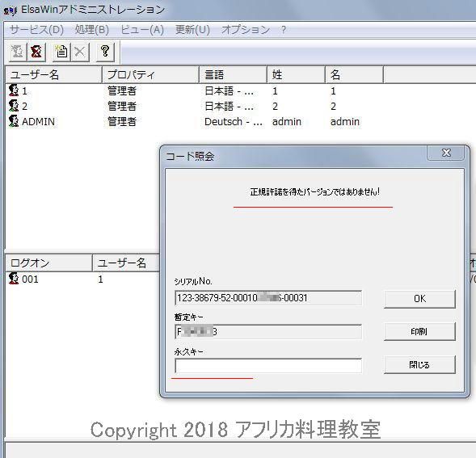Sort by 言語 column header
The width and height of the screenshot is (476, 458).
pyautogui.click(x=233, y=74)
